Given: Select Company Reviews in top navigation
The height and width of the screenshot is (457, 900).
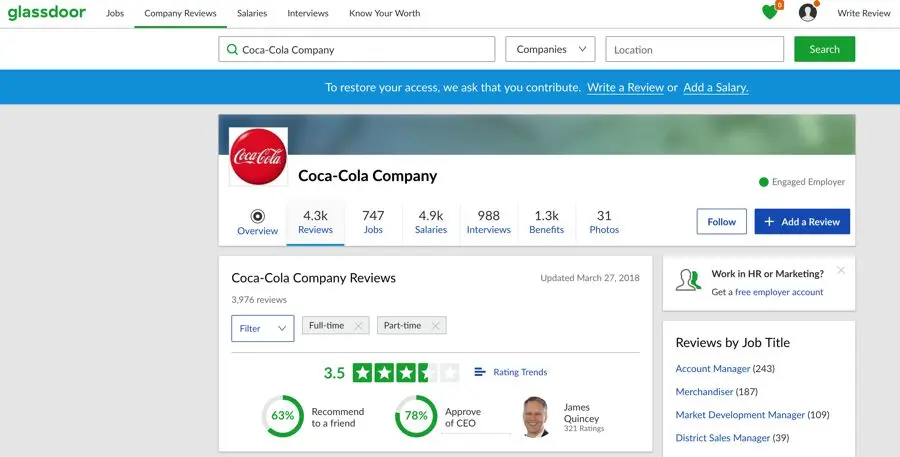Looking at the screenshot, I should pyautogui.click(x=180, y=14).
